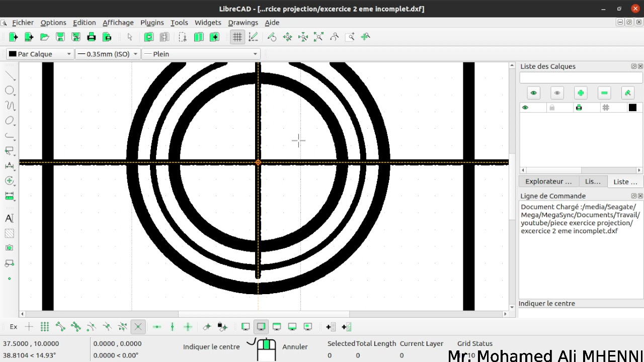Click the Zoom Panning icon
Viewport: 644px width, 362px height.
pyautogui.click(x=366, y=37)
